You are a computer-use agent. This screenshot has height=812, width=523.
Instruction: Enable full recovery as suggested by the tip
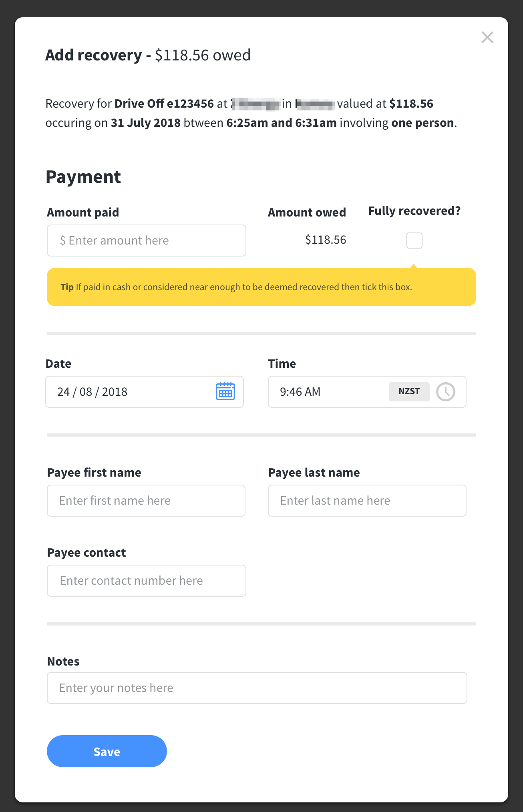[414, 240]
